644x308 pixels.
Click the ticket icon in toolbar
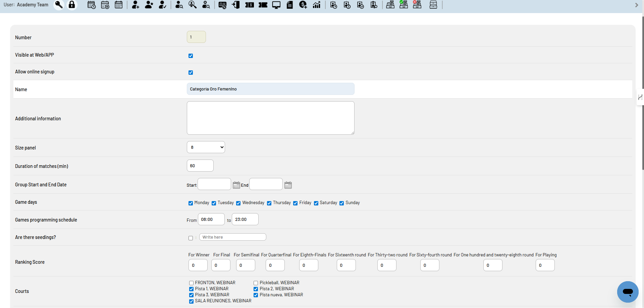[x=263, y=5]
